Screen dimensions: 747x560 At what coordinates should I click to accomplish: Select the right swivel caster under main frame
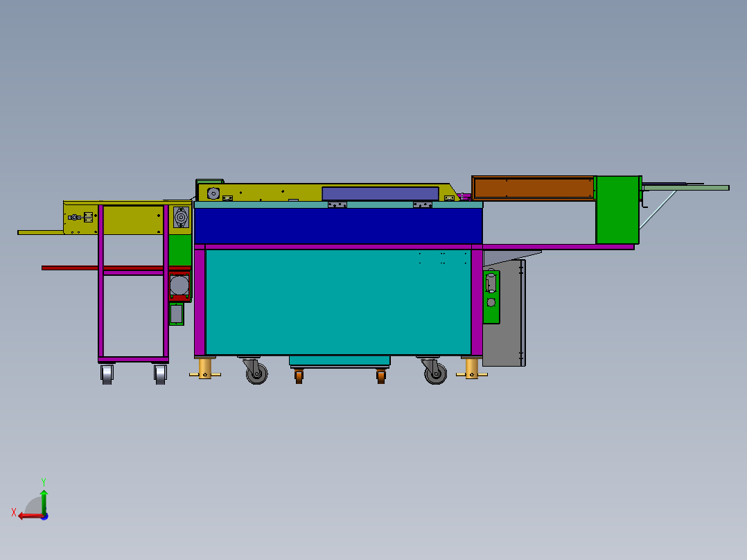pyautogui.click(x=434, y=370)
